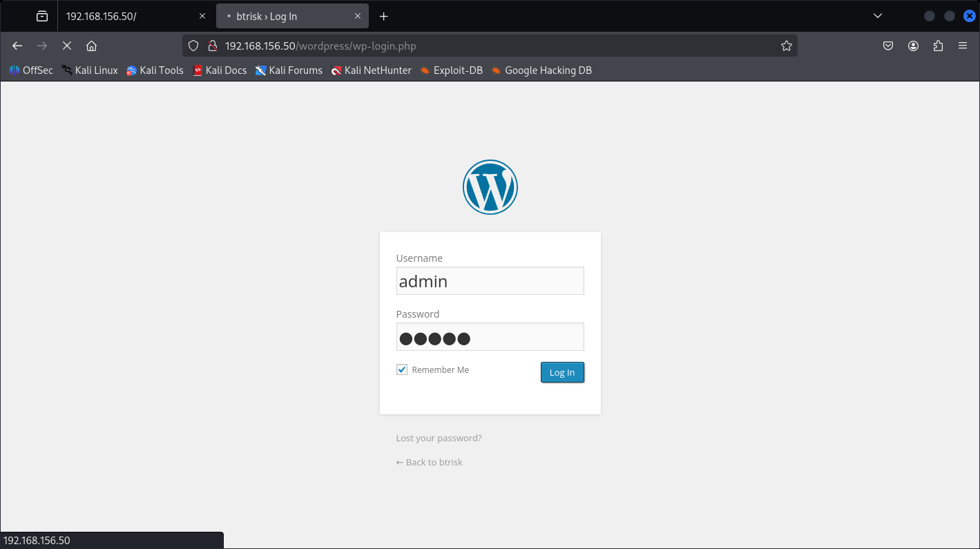Viewport: 980px width, 549px height.
Task: Open Kali NetHunter bookmark
Action: click(371, 70)
